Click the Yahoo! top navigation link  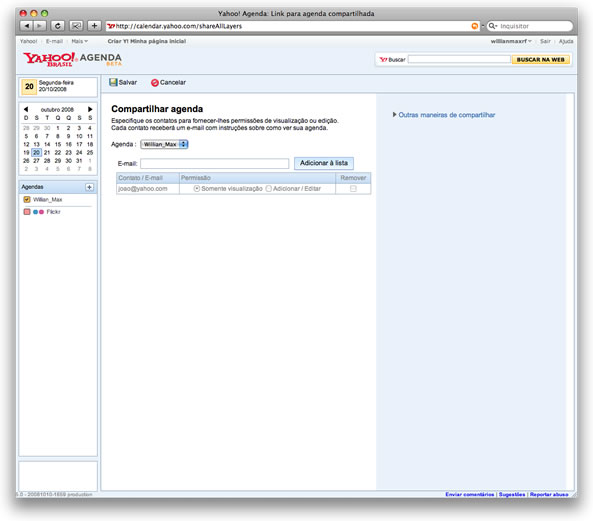pyautogui.click(x=29, y=41)
